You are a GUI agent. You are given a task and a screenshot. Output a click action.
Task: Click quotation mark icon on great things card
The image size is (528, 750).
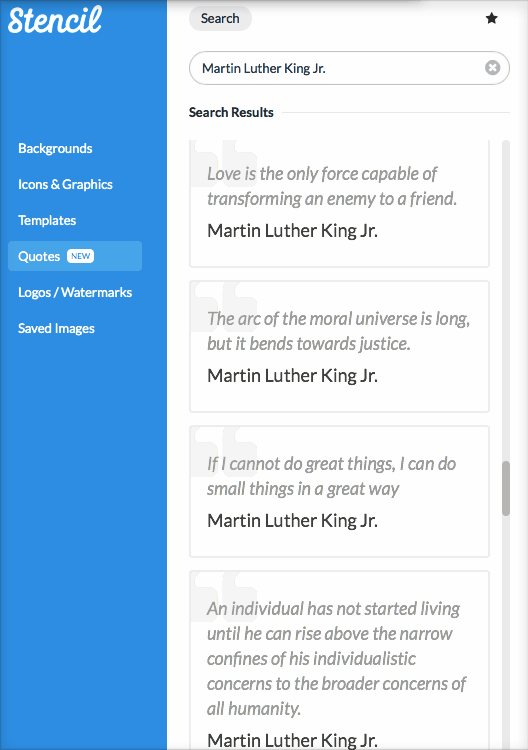click(x=225, y=452)
